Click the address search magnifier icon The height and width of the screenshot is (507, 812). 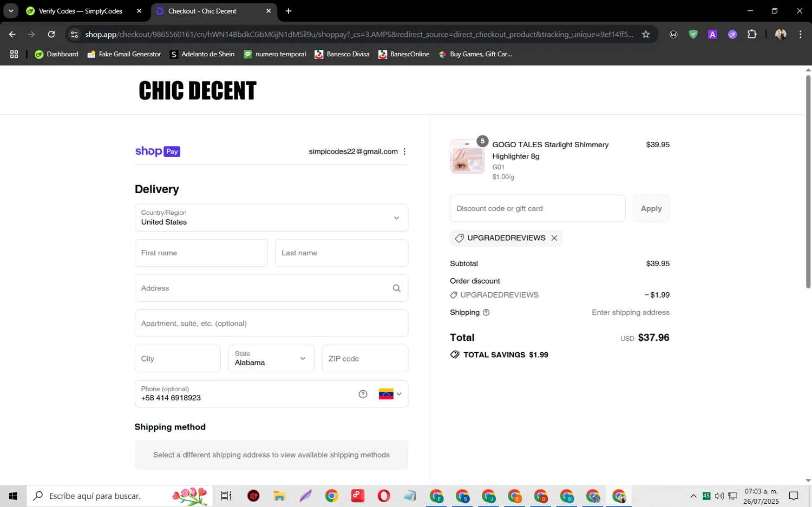pos(396,288)
